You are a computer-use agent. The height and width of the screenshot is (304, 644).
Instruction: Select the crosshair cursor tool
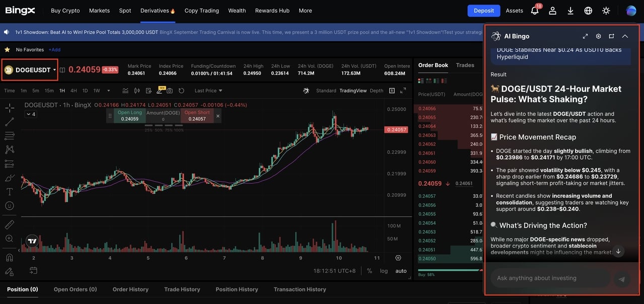click(x=9, y=108)
